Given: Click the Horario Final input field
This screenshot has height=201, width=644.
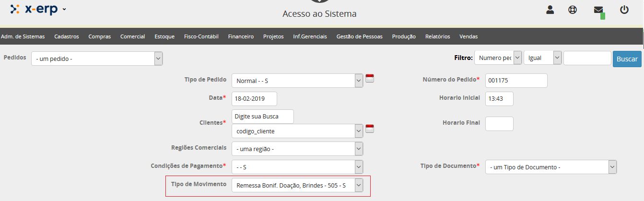Looking at the screenshot, I should (499, 124).
